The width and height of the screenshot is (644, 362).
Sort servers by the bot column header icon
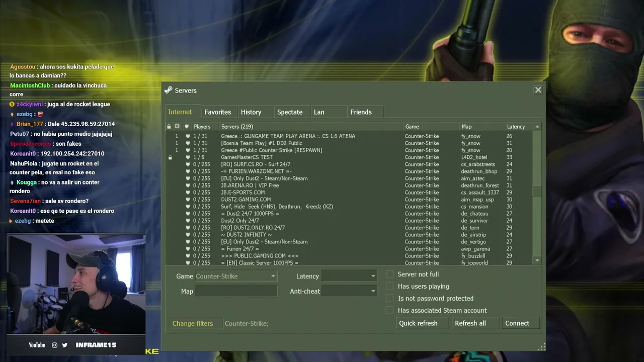(177, 126)
